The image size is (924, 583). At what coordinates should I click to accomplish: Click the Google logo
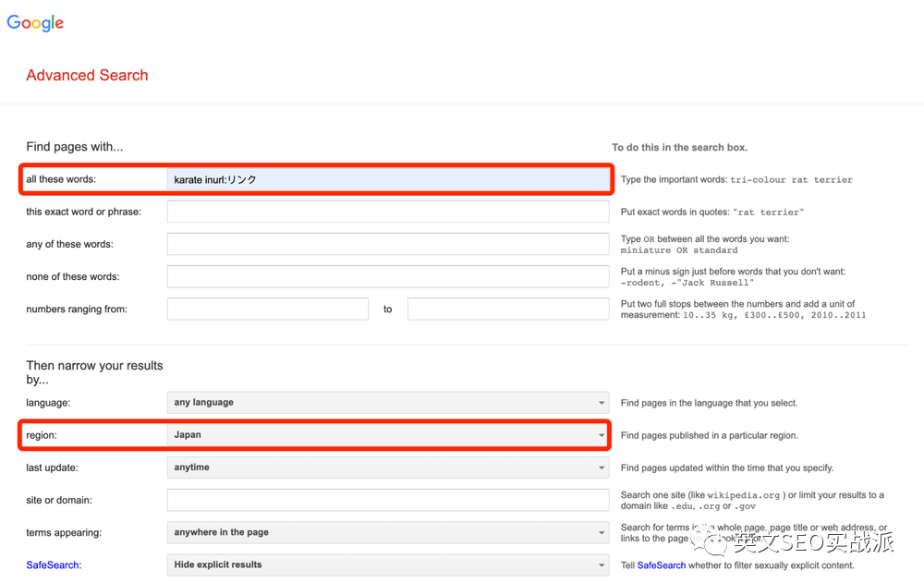coord(35,22)
